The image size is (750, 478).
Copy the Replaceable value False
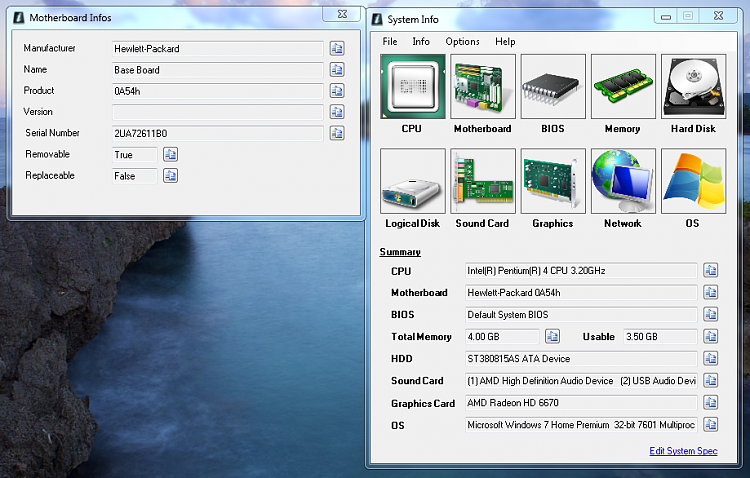tap(170, 176)
